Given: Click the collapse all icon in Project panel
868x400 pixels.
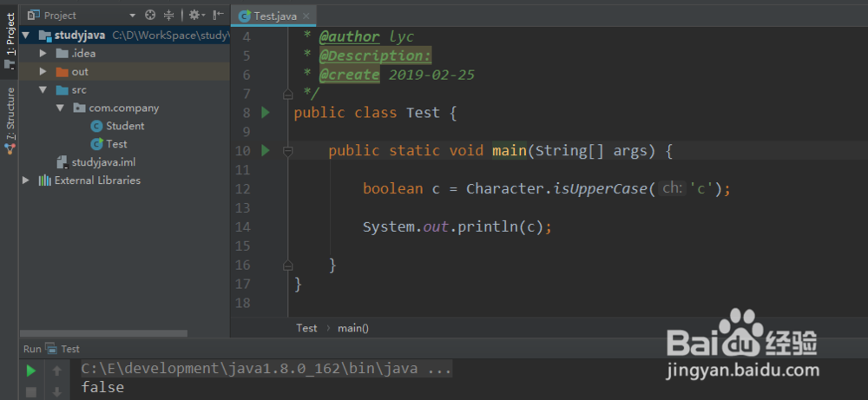Looking at the screenshot, I should 169,15.
